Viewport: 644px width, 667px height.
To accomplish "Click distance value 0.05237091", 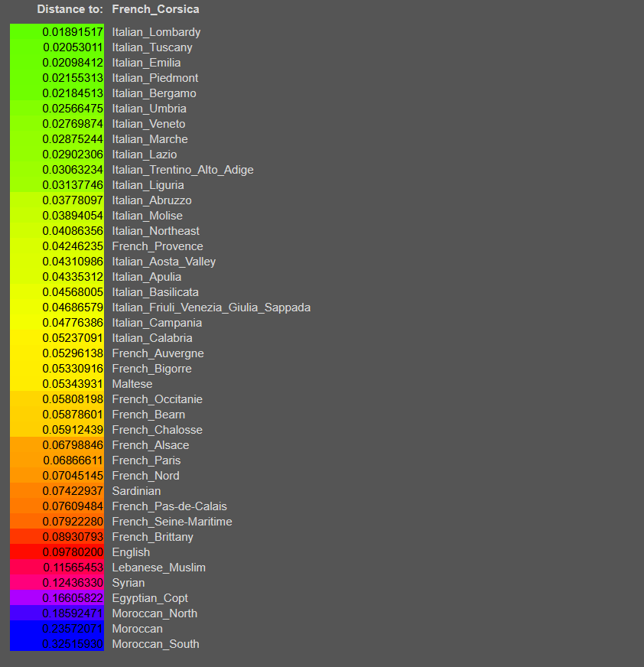I will (73, 339).
